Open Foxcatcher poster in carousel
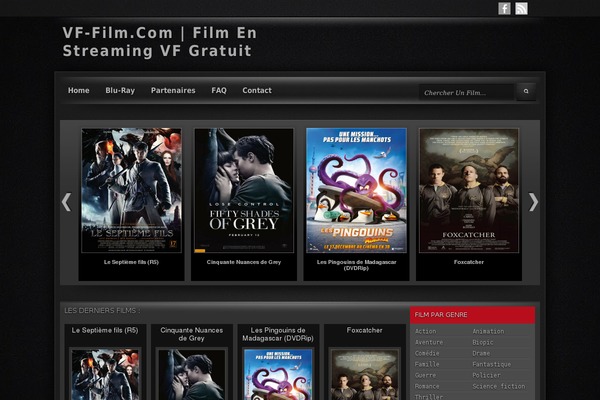600x400 pixels. [469, 190]
